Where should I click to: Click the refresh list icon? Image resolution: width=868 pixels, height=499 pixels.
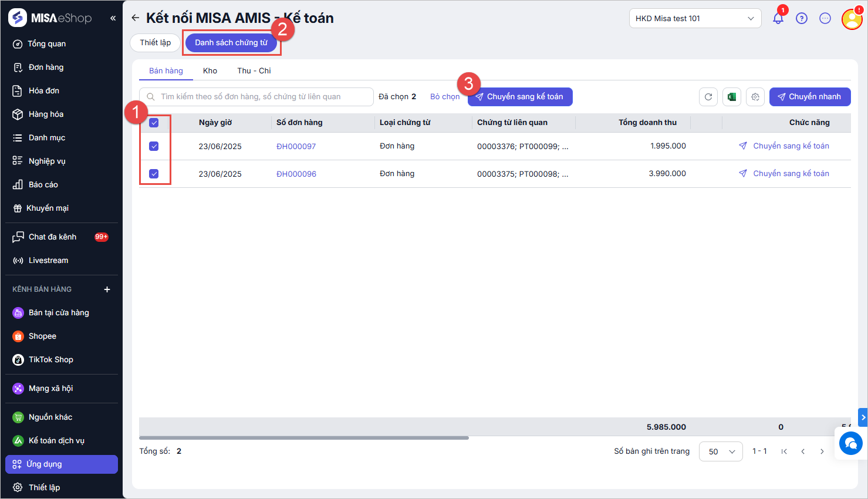point(708,97)
